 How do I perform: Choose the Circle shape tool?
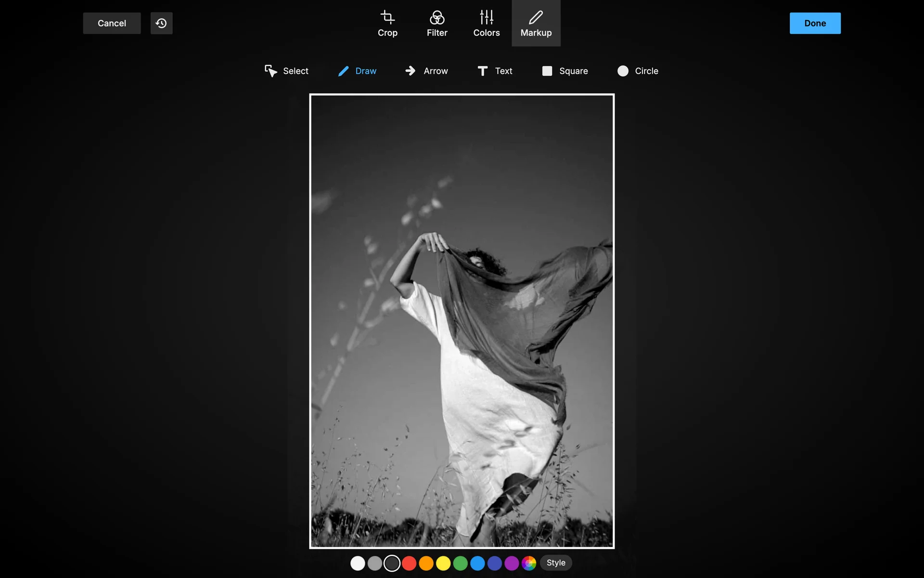(x=638, y=71)
